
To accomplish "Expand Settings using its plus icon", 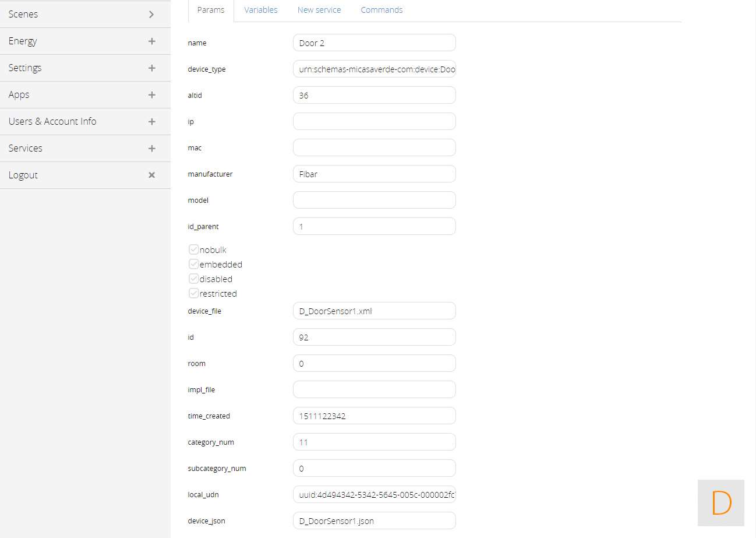I will (x=151, y=68).
